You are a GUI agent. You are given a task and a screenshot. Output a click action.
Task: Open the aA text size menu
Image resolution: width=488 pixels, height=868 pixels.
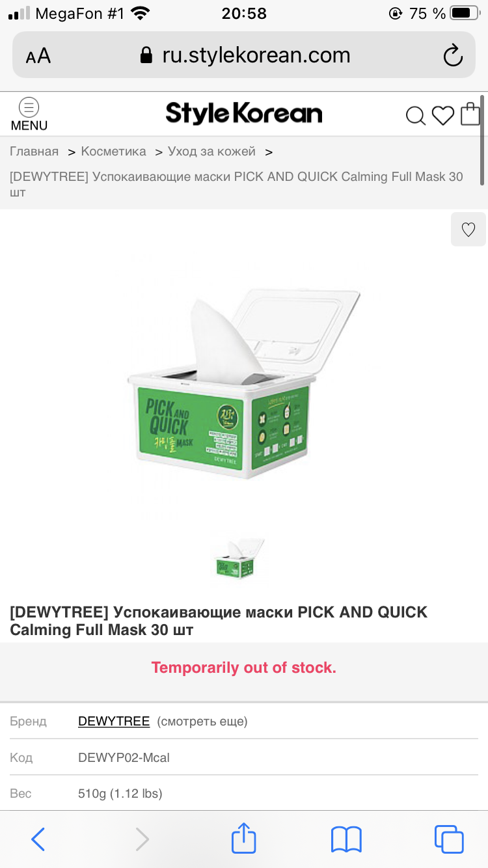[x=38, y=56]
